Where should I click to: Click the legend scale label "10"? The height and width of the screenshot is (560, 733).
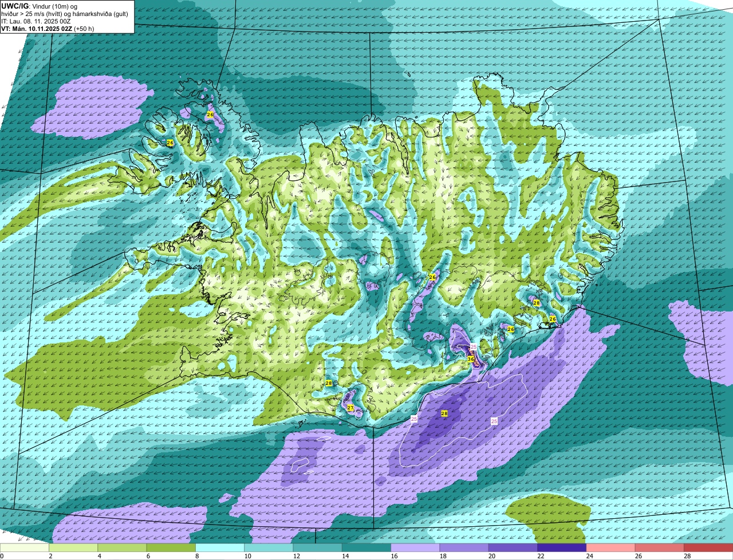247,556
